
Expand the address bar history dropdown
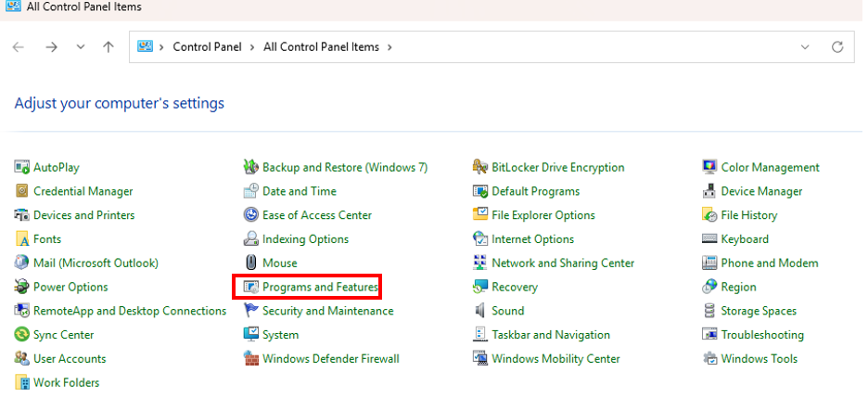point(803,46)
